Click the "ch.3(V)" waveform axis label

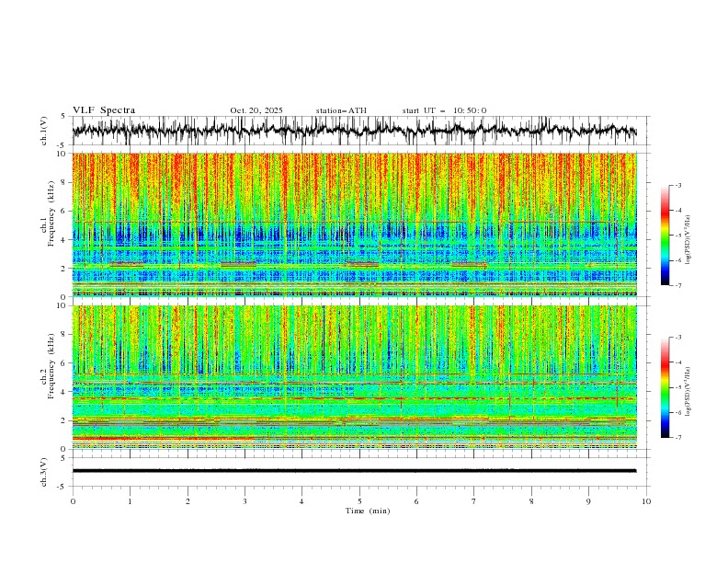click(x=44, y=472)
